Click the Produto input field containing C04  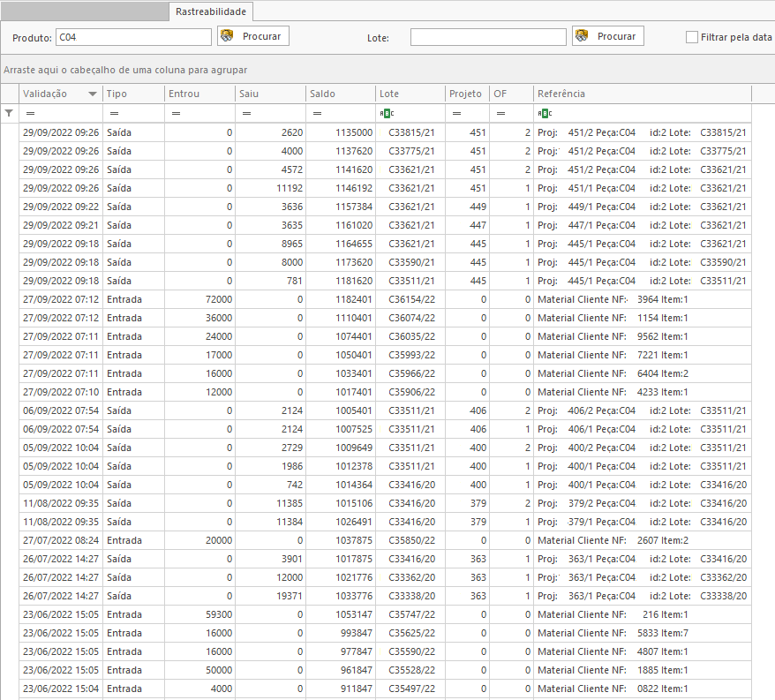tap(133, 37)
